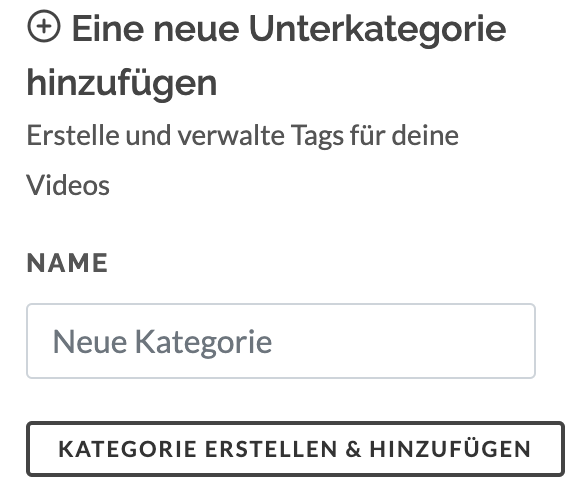Click the circled plus icon

pos(44,26)
